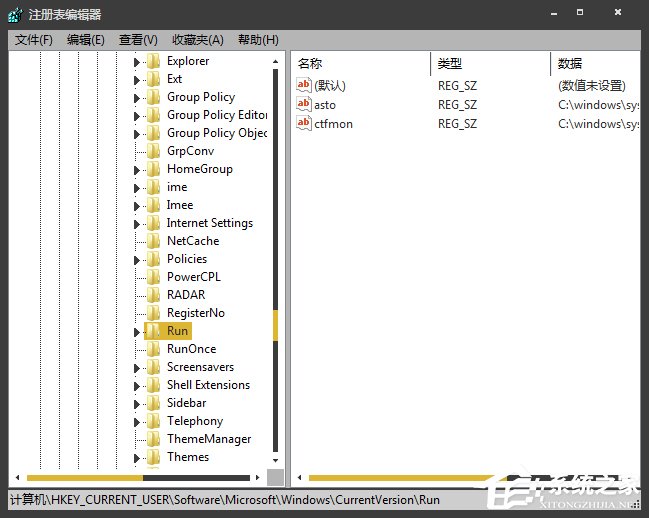The height and width of the screenshot is (518, 649).
Task: Expand the Run key
Action: [x=137, y=332]
